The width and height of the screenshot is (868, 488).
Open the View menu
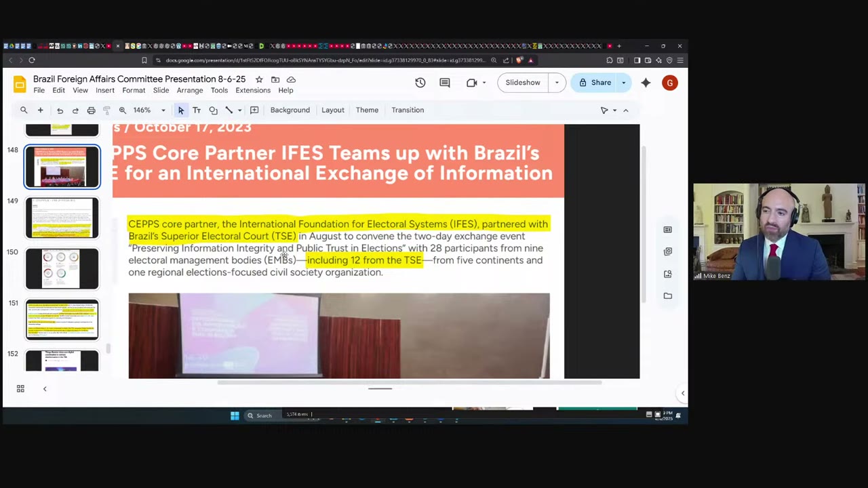tap(80, 91)
